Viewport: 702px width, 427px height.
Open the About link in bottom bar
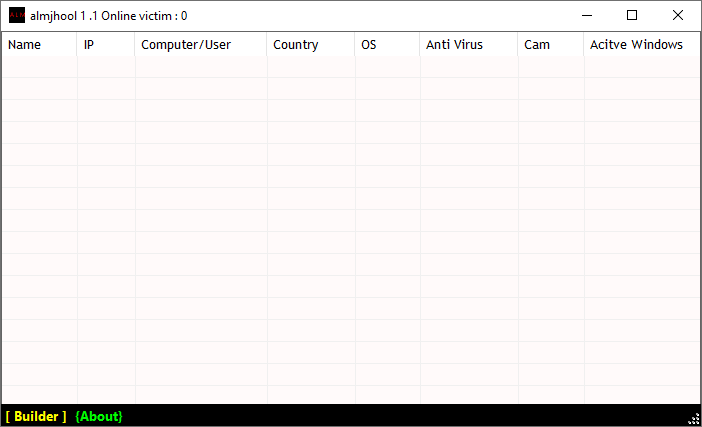pos(99,416)
